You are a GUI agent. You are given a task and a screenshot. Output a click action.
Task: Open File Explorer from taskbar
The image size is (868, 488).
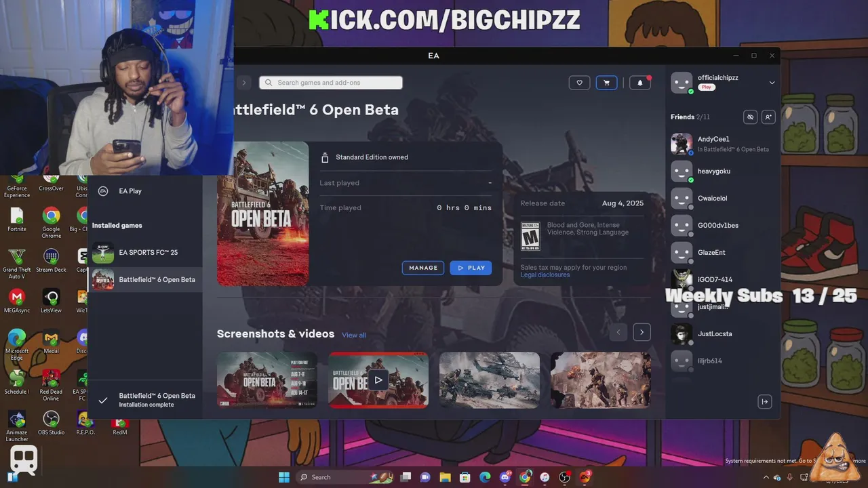pos(445,477)
